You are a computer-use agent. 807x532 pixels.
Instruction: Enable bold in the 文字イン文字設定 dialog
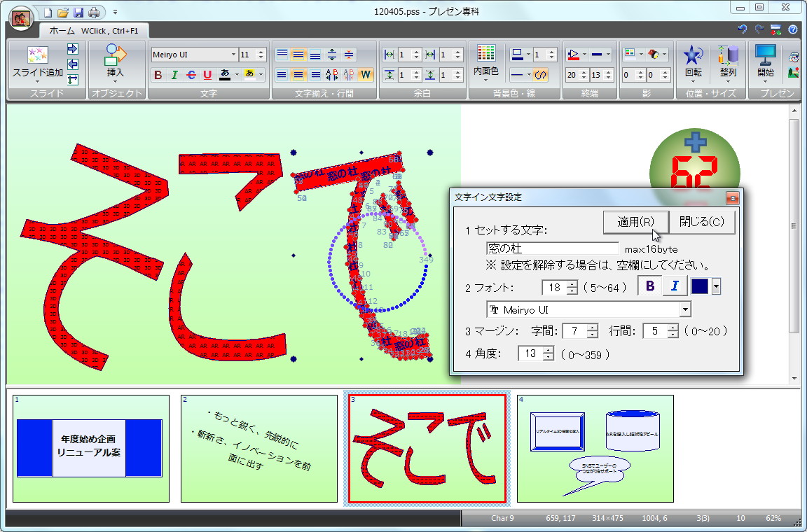(650, 286)
